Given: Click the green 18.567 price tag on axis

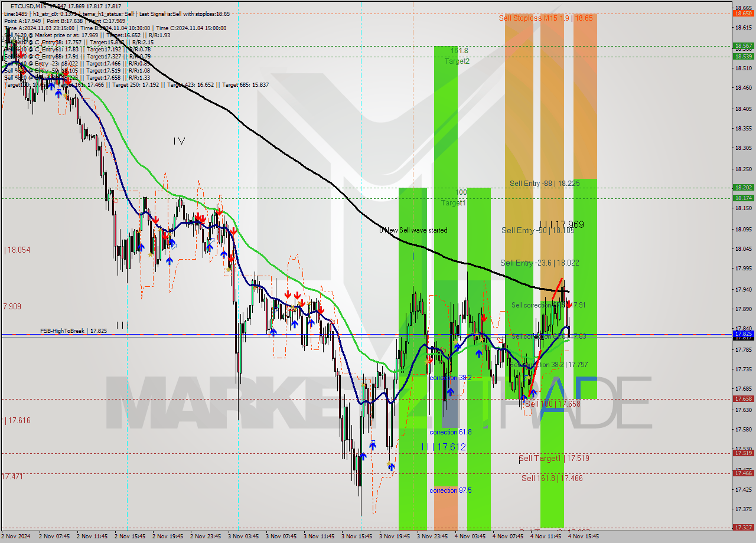Looking at the screenshot, I should (743, 45).
